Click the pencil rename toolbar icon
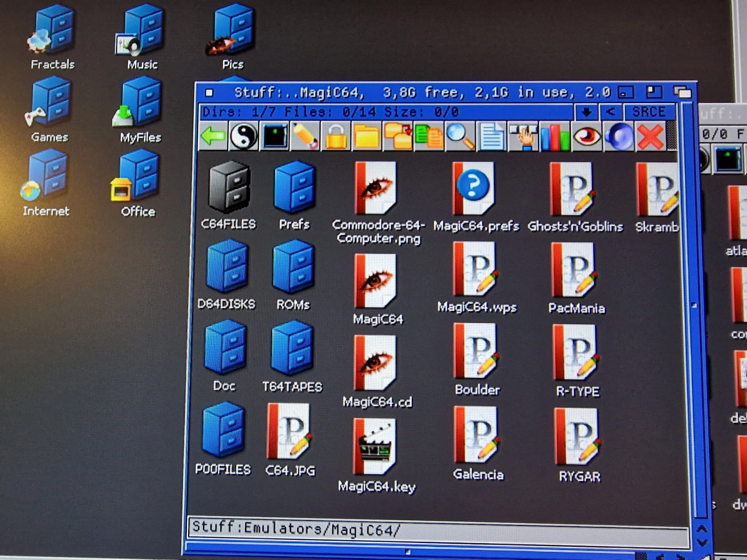 (305, 136)
